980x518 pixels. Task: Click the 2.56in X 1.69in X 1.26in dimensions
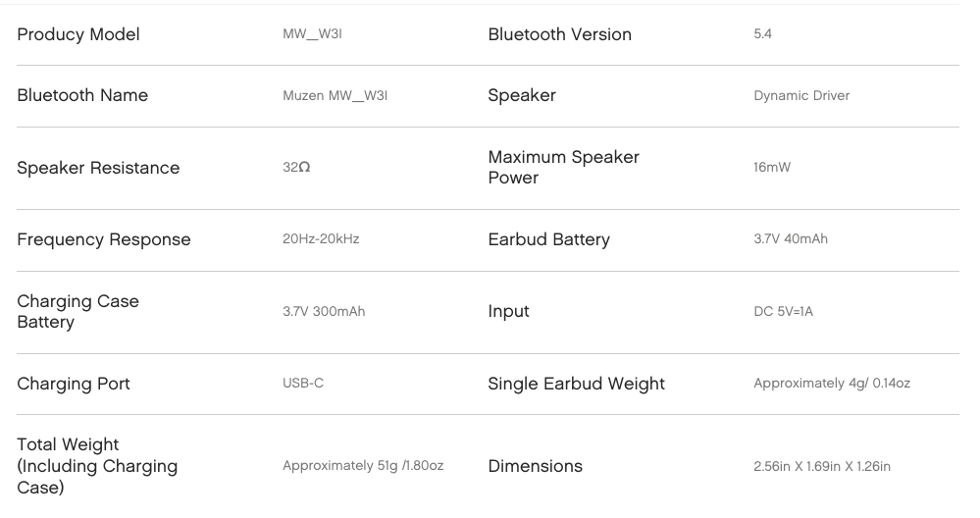point(822,466)
